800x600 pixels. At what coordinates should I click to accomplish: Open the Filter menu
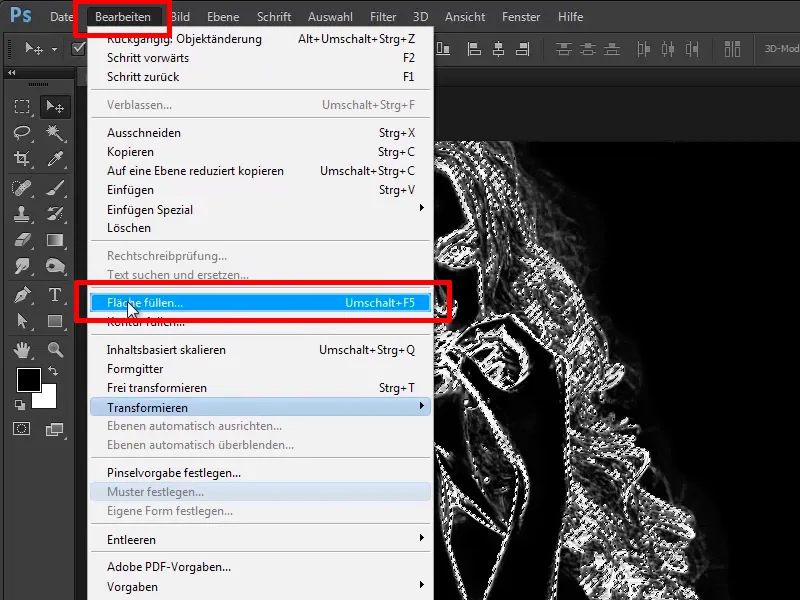[x=383, y=17]
